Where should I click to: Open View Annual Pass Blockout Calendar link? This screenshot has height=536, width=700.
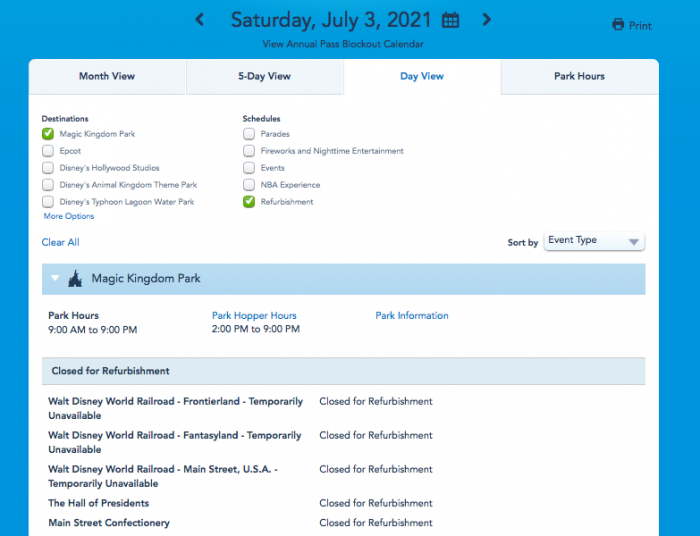point(342,44)
